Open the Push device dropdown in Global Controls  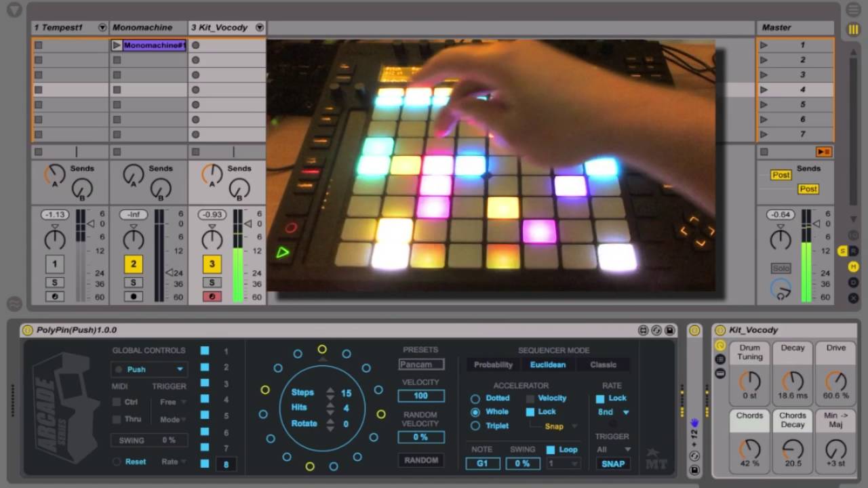[x=149, y=369]
